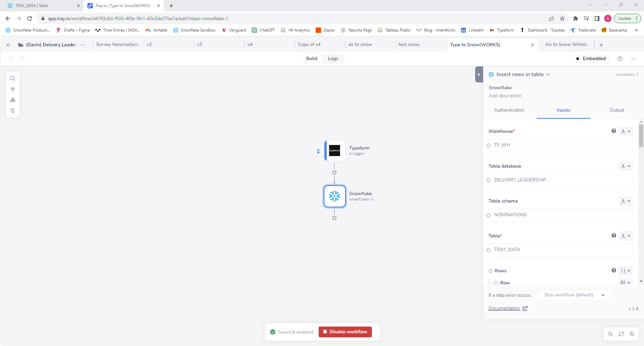This screenshot has height=346, width=644.
Task: Open the Documentation link
Action: (x=508, y=308)
